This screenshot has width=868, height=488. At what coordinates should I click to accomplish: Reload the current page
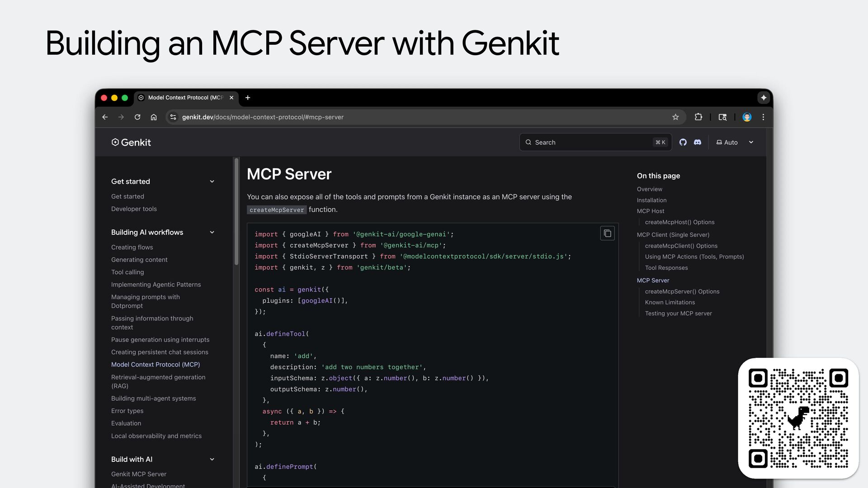pos(137,117)
